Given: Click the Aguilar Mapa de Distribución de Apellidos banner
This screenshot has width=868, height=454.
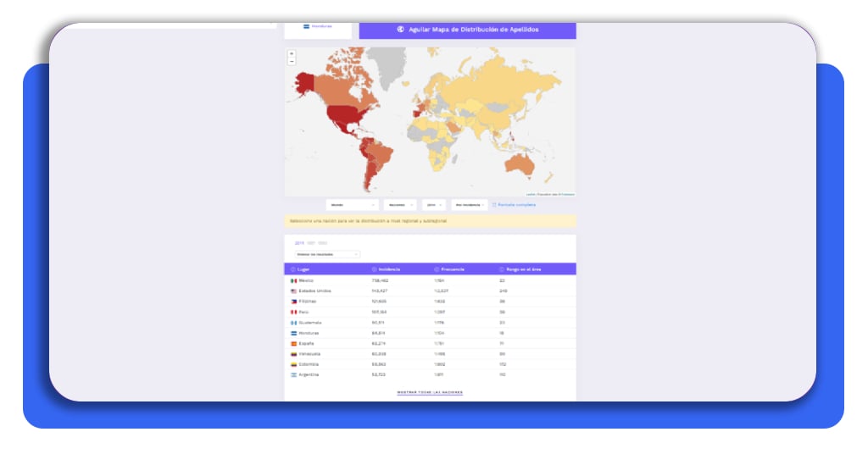Looking at the screenshot, I should pos(468,30).
